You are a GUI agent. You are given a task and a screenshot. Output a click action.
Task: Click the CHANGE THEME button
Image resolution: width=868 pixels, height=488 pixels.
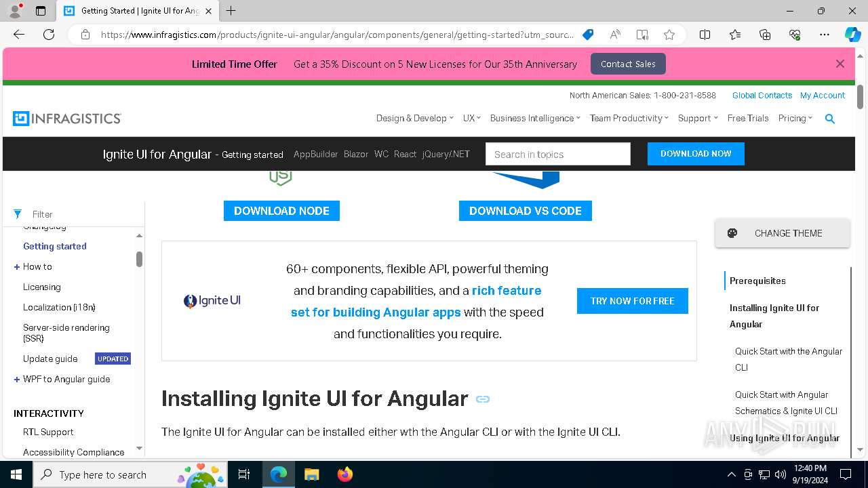pyautogui.click(x=783, y=233)
